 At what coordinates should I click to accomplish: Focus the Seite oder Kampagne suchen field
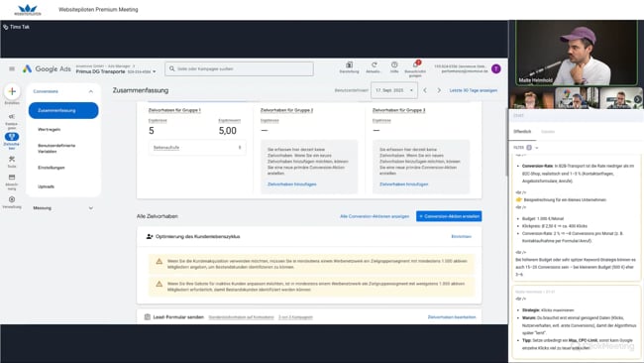[240, 69]
